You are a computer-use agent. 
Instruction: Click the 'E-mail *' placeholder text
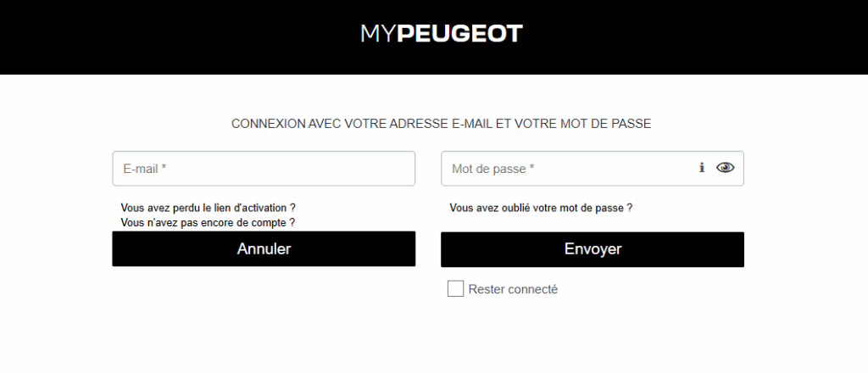[145, 169]
